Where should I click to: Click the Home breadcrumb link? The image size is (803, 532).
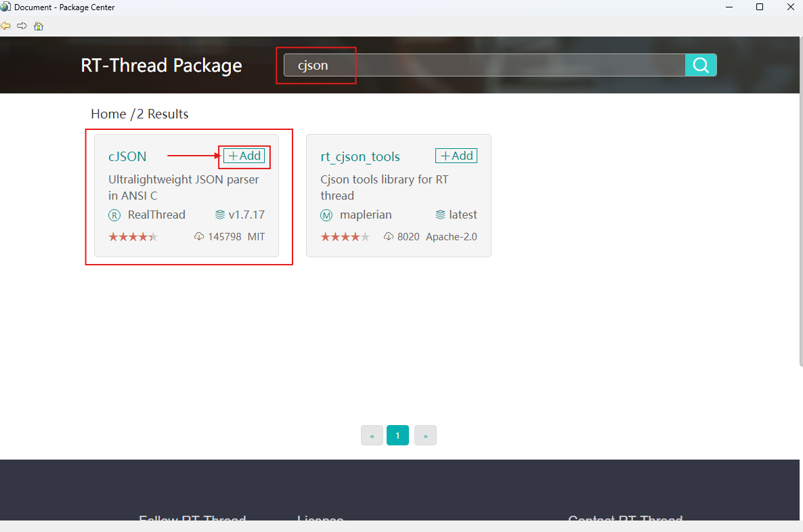coord(108,114)
